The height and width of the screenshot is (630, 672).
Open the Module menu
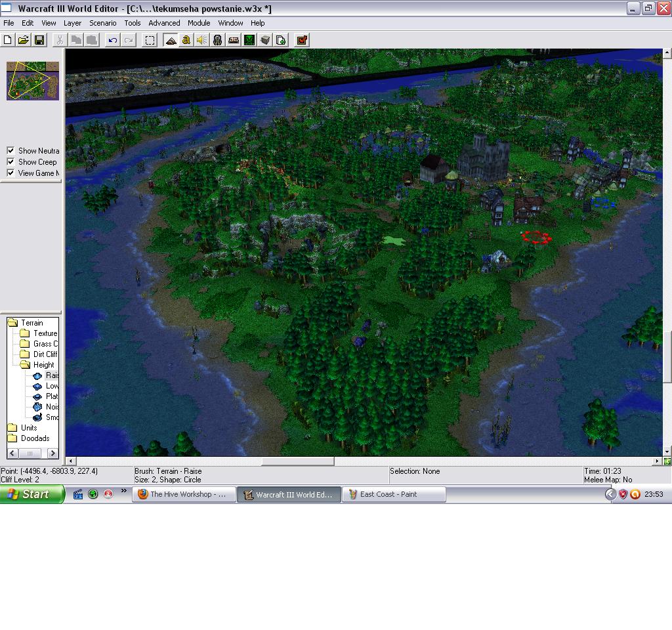(199, 23)
